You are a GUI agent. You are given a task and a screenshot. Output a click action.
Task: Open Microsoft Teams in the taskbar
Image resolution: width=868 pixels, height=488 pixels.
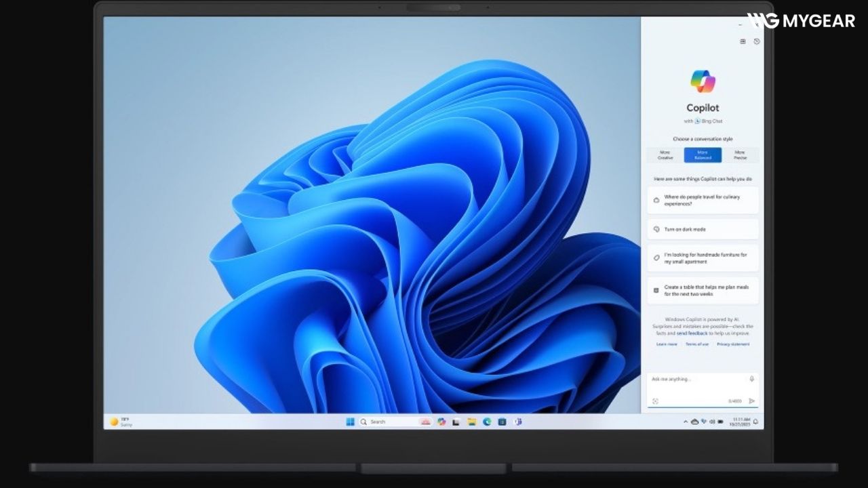point(517,422)
